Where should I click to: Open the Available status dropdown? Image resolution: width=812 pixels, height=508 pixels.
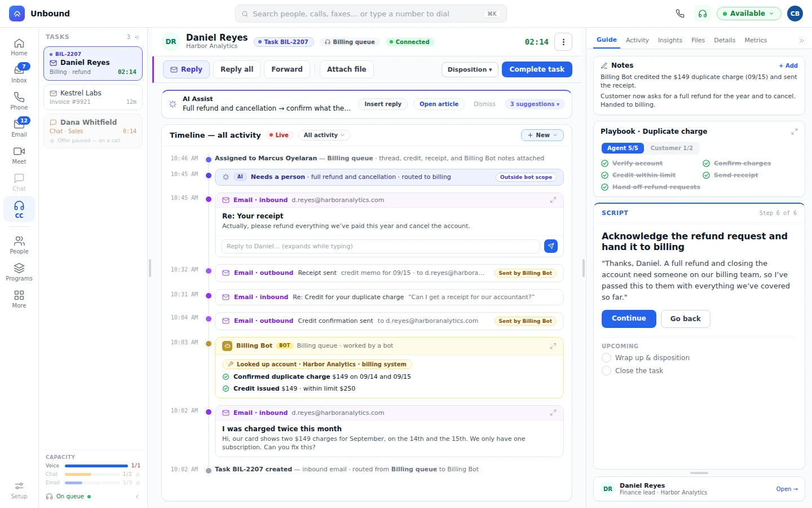[x=749, y=14]
